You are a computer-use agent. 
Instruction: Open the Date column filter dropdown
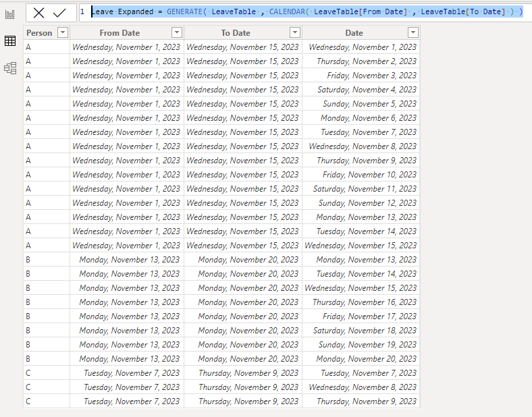pos(413,32)
